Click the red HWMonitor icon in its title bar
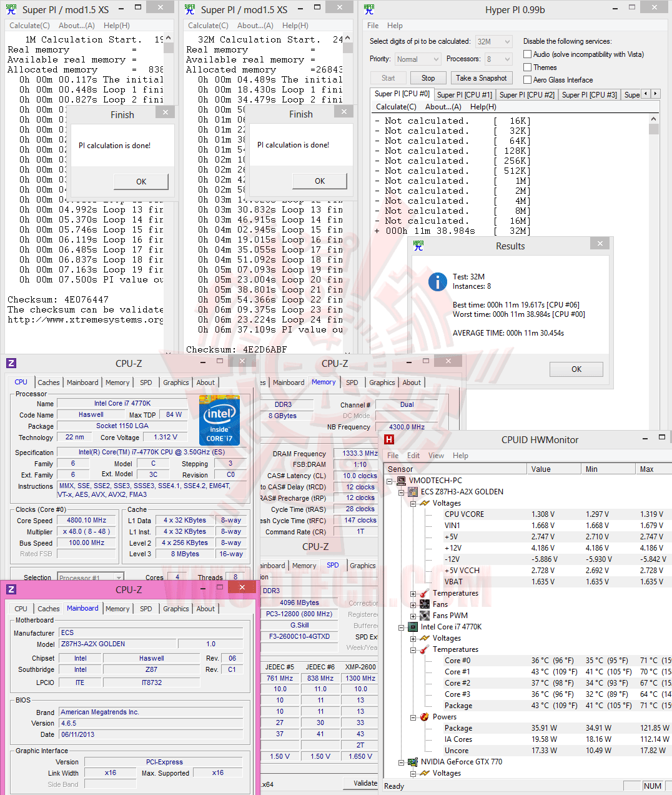 [388, 439]
